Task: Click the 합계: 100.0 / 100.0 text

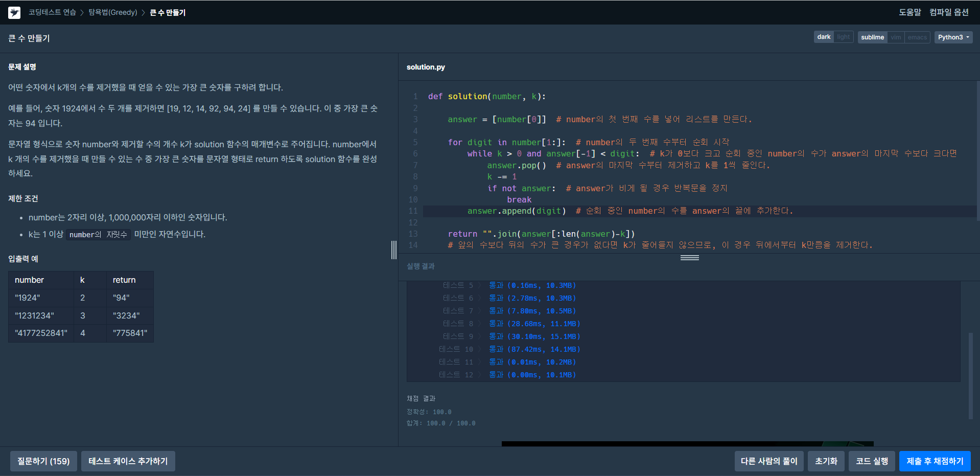Action: click(x=440, y=423)
